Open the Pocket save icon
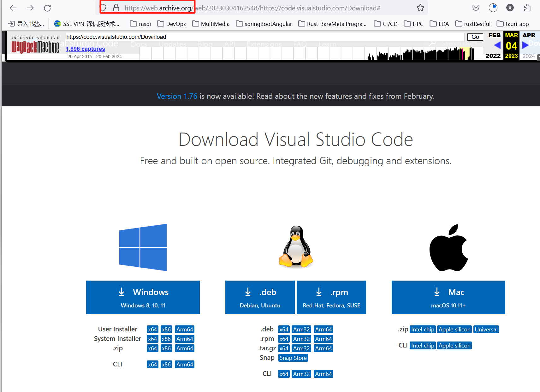 point(476,8)
